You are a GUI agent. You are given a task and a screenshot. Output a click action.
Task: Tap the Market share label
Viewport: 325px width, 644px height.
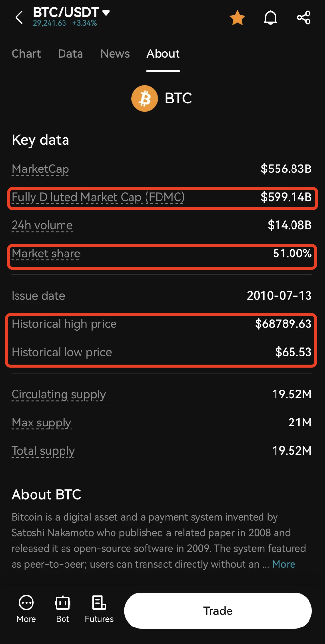coord(46,254)
